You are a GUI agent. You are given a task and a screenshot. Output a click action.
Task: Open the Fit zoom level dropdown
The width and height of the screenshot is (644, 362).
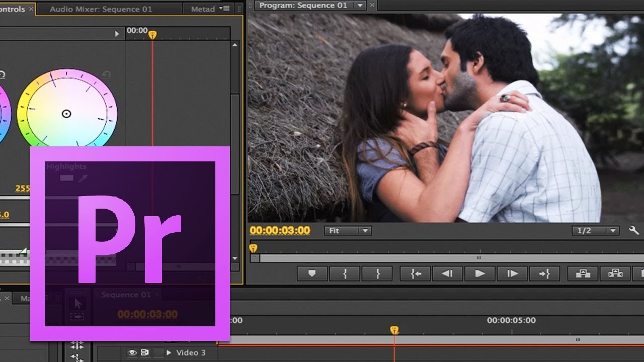coord(348,231)
